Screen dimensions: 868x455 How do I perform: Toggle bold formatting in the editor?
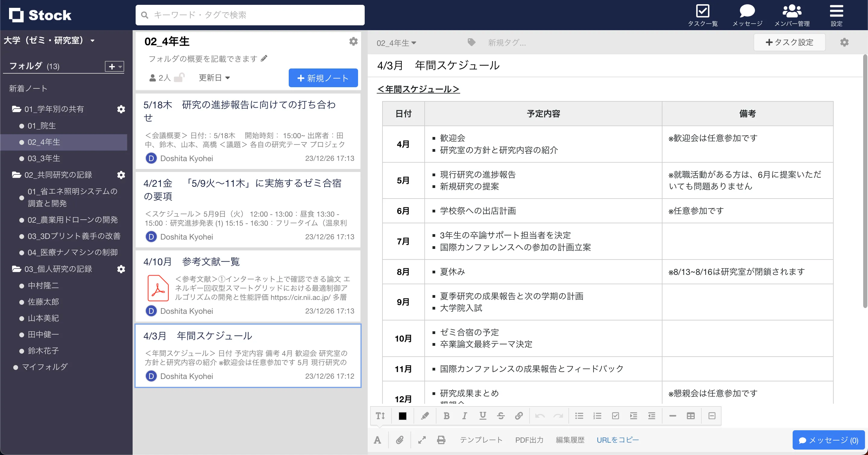point(446,416)
